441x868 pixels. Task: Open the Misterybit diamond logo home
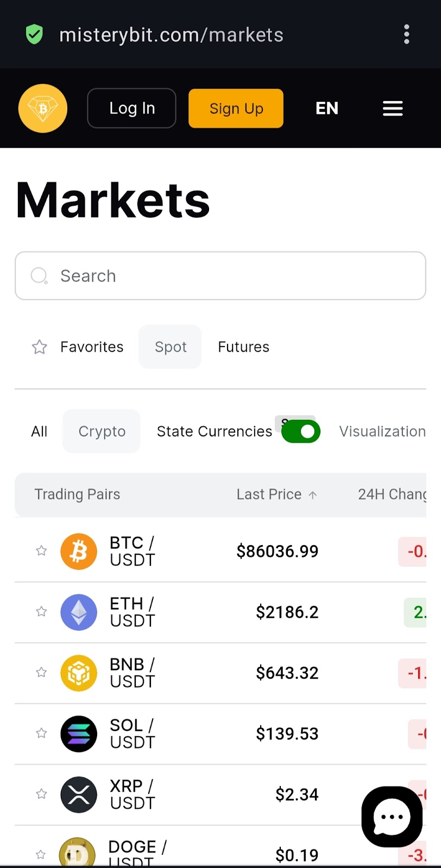click(x=43, y=108)
